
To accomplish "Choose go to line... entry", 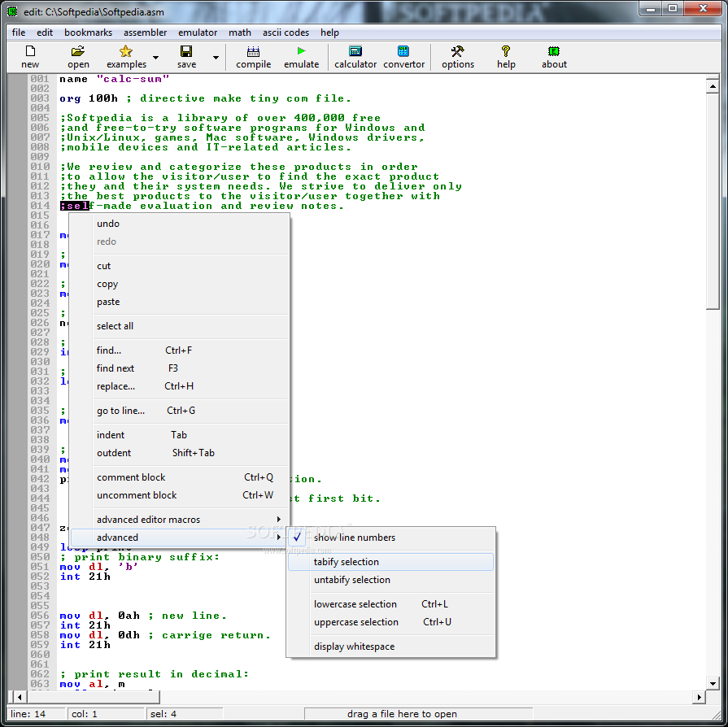I will point(180,411).
